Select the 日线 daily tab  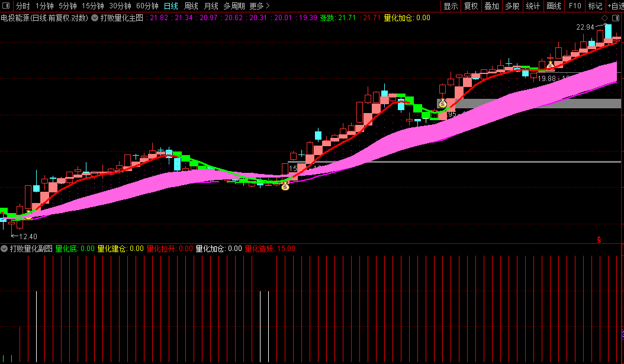pos(171,6)
